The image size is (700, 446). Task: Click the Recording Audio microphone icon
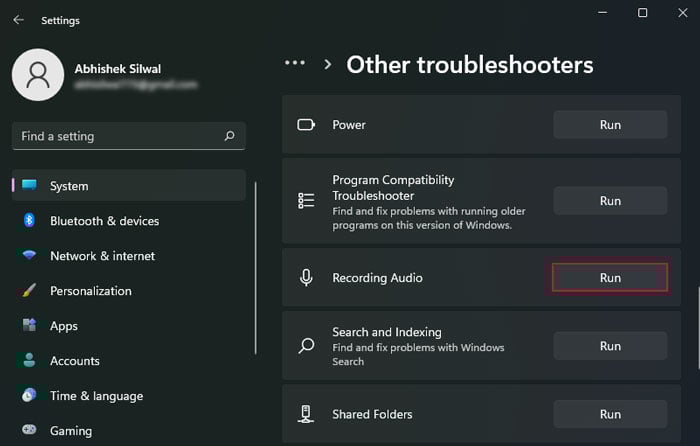[x=306, y=278]
